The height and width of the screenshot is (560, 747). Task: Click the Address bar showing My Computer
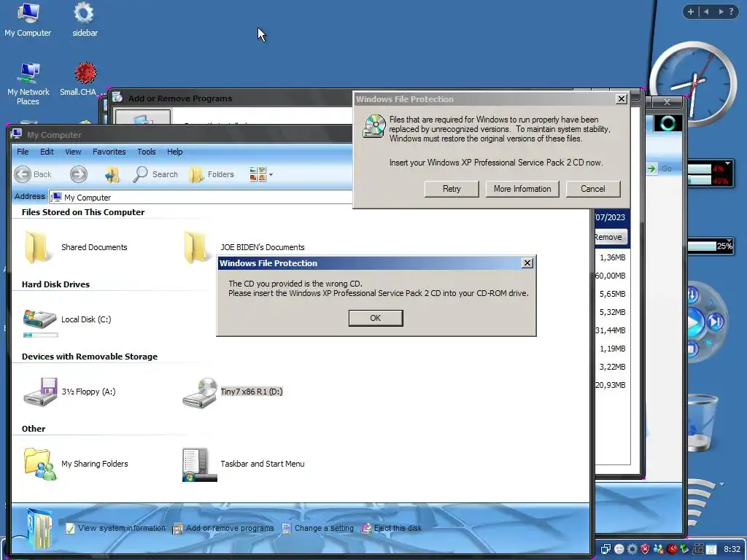(x=200, y=197)
